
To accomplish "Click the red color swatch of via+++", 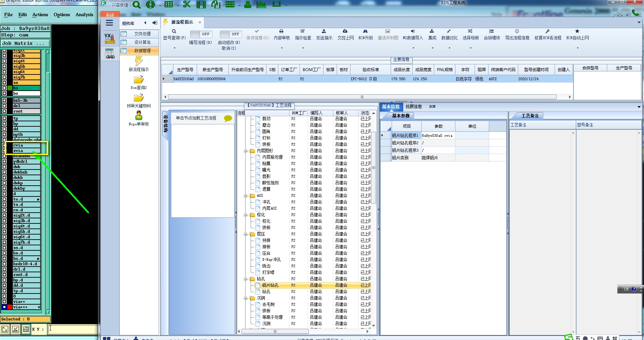I will 10,307.
